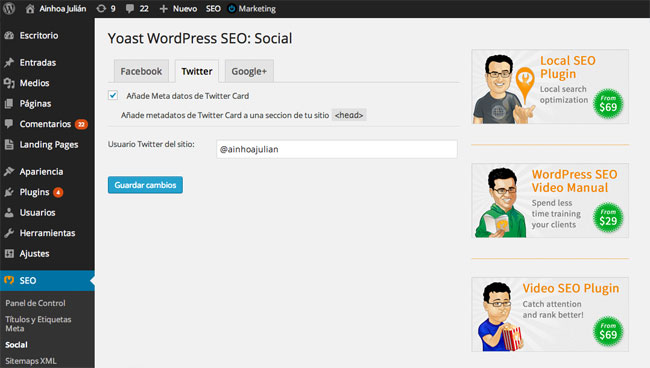The height and width of the screenshot is (368, 650).
Task: Click the Usuario Twitter del sitio field
Action: pyautogui.click(x=337, y=149)
